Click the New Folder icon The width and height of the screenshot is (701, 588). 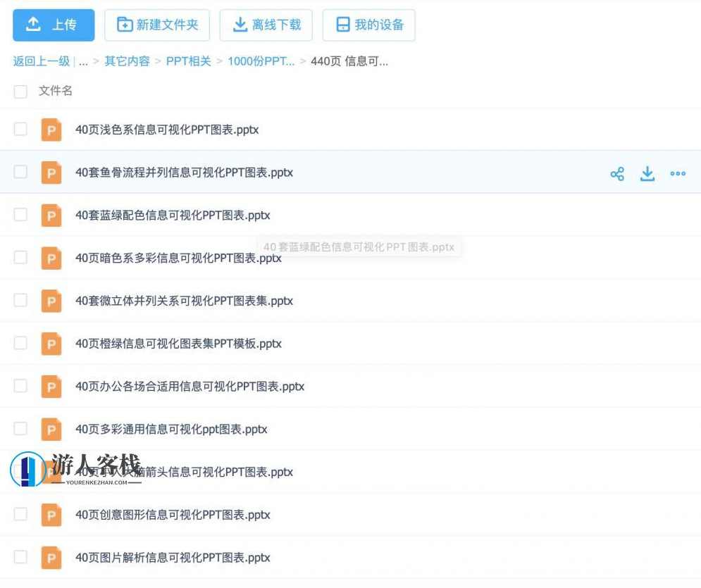pos(124,24)
